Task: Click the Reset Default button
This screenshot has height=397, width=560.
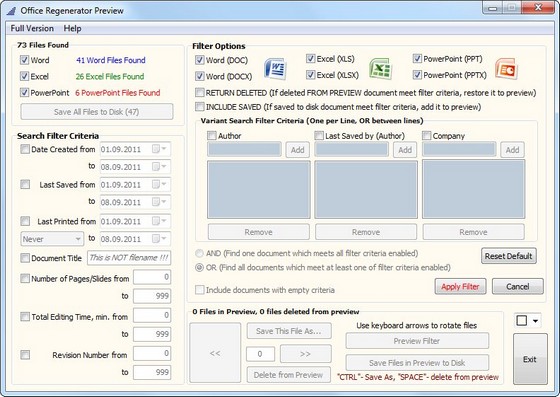Action: [509, 256]
